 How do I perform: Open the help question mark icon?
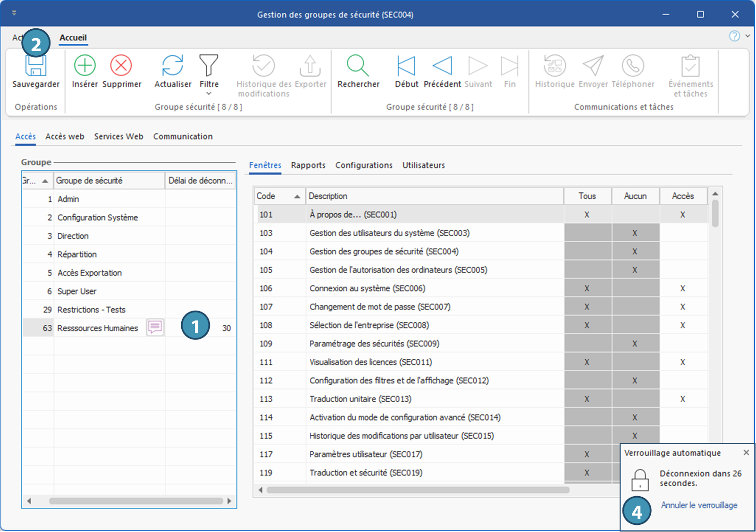734,36
